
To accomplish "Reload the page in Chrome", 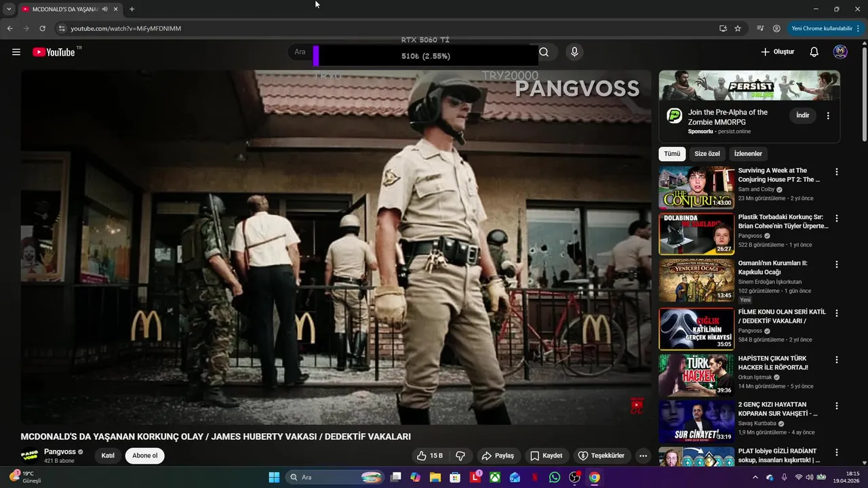I will coord(42,28).
